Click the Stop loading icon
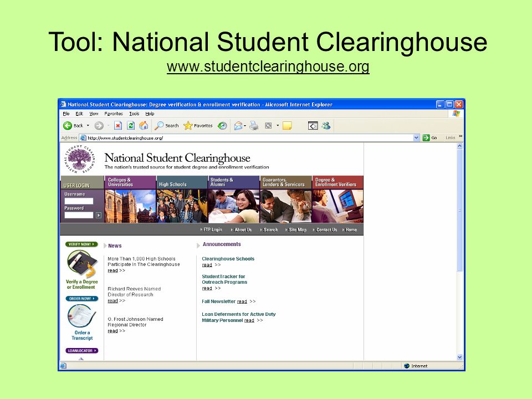Viewport: 532px width, 399px height. (117, 126)
